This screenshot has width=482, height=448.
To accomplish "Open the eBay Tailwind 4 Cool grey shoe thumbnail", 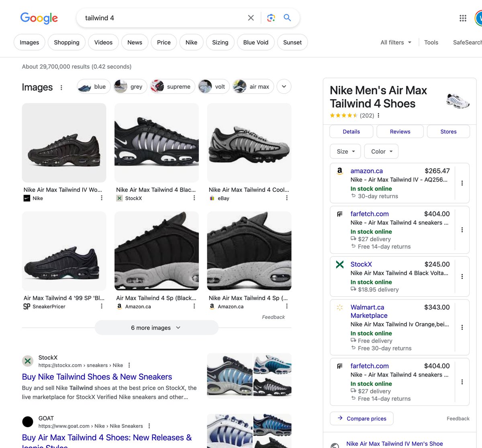I will (249, 143).
